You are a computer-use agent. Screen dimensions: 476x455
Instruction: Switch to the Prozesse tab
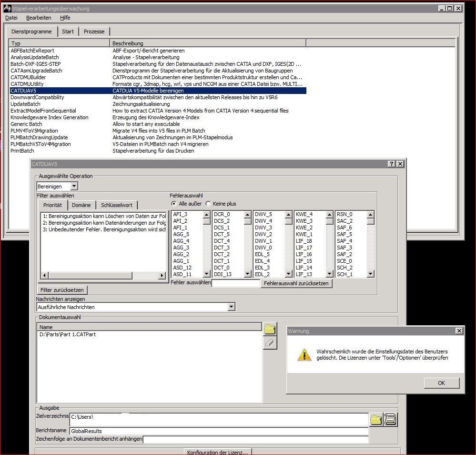(94, 31)
